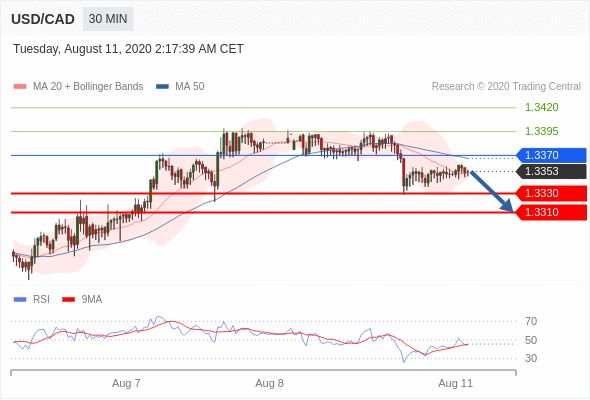The width and height of the screenshot is (590, 400).
Task: Click the 'Aug 7' time axis label
Action: tap(126, 383)
